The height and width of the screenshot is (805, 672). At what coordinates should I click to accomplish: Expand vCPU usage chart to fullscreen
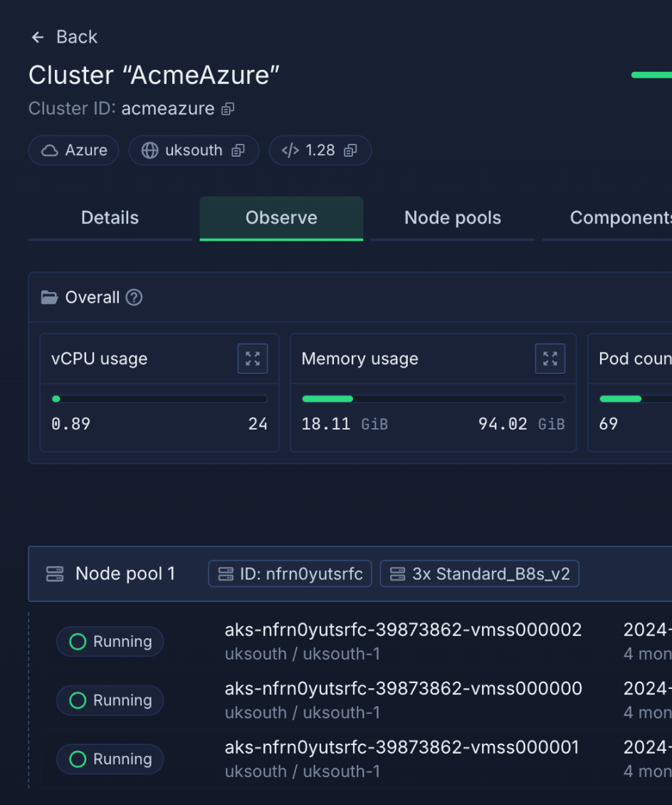pos(253,358)
